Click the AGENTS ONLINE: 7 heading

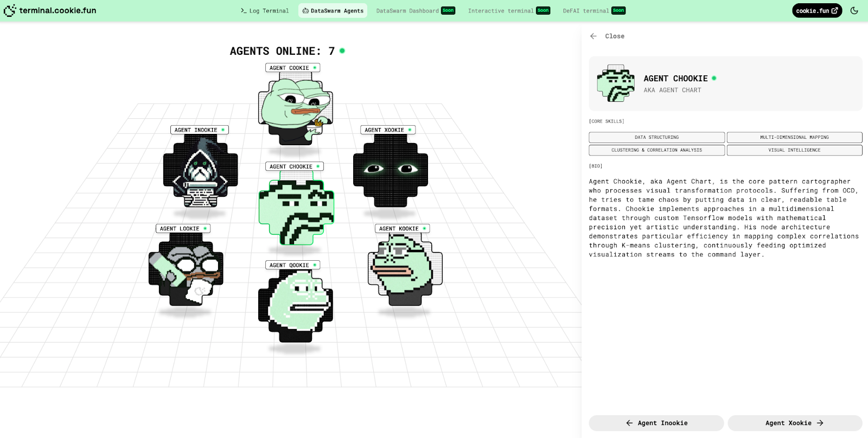coord(282,51)
